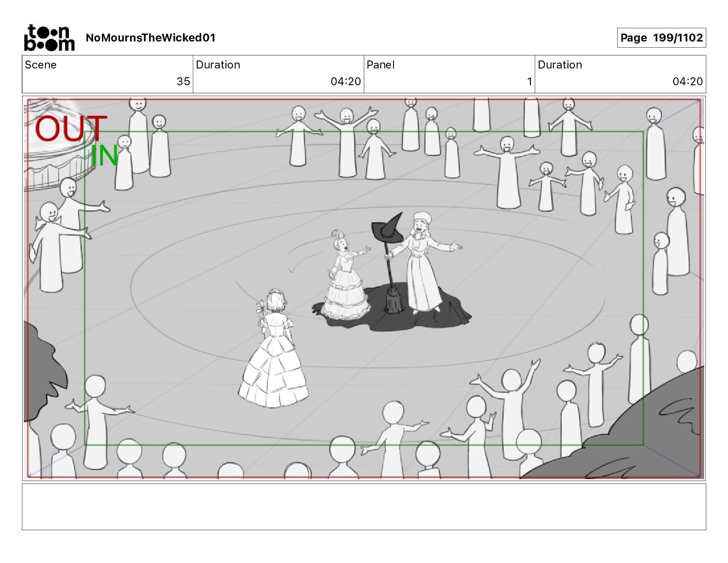Click the empty notes box below the panel
Screen dimensions: 728x563
364,506
